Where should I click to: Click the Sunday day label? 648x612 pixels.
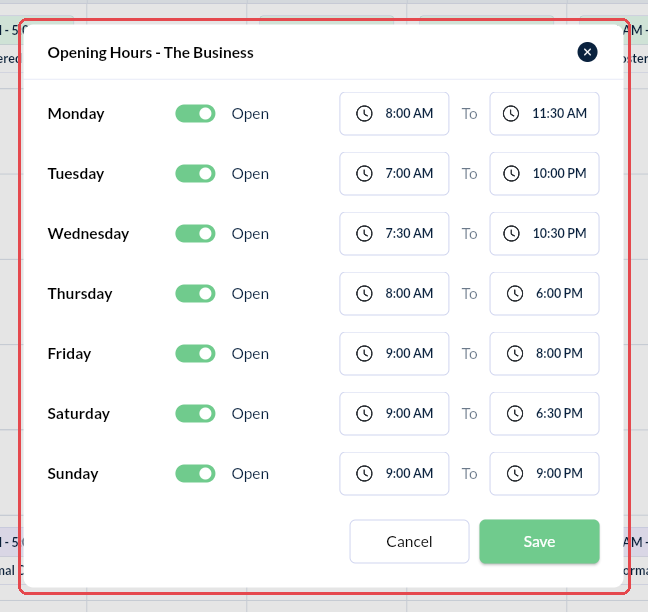point(73,474)
